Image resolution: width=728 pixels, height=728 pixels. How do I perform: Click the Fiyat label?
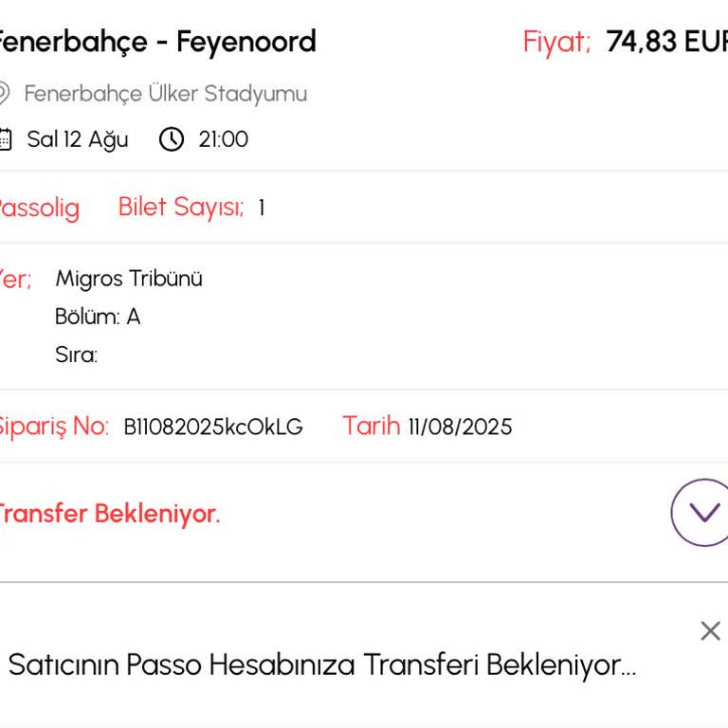557,42
